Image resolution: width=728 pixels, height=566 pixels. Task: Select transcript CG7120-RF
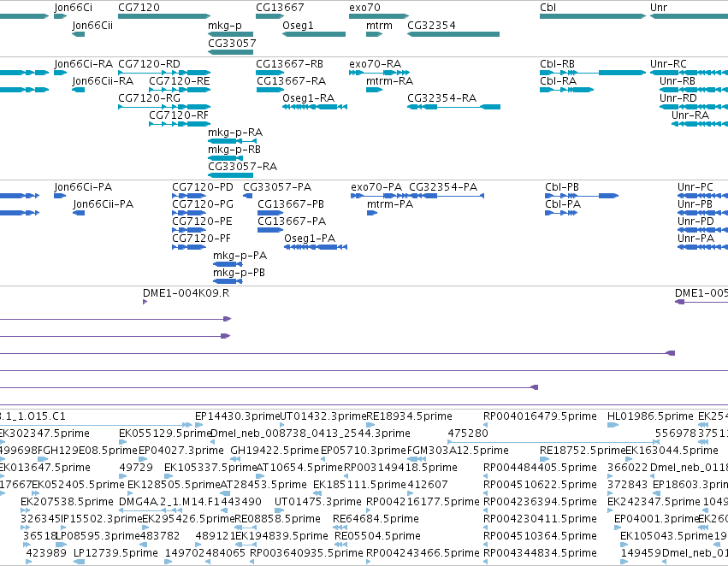179,115
